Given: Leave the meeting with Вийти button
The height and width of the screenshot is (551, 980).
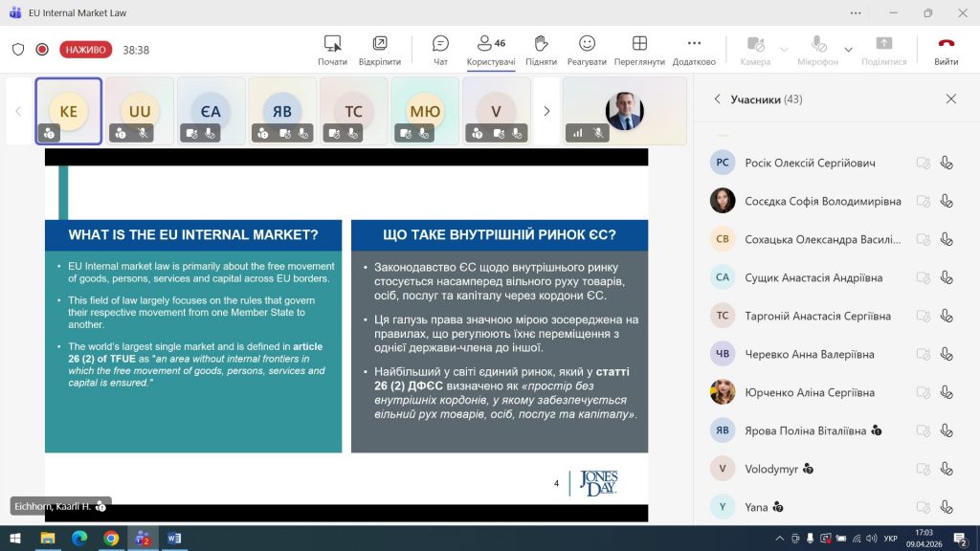Looking at the screenshot, I should (x=946, y=50).
